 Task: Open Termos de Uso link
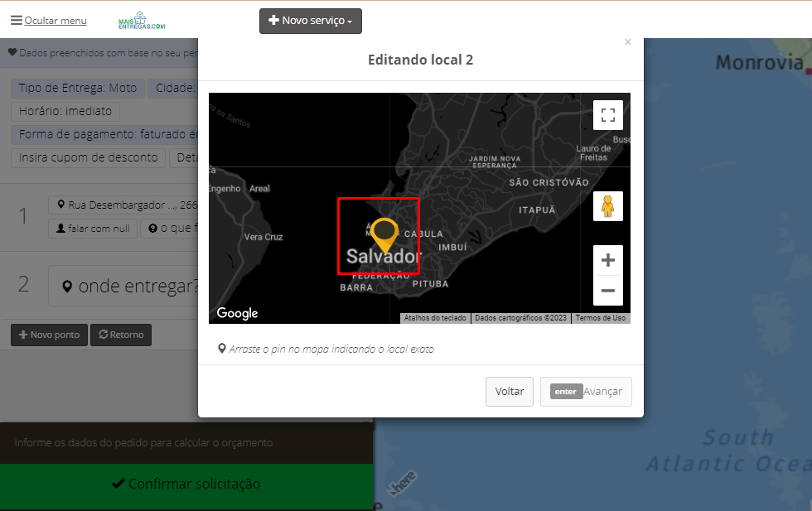[601, 318]
